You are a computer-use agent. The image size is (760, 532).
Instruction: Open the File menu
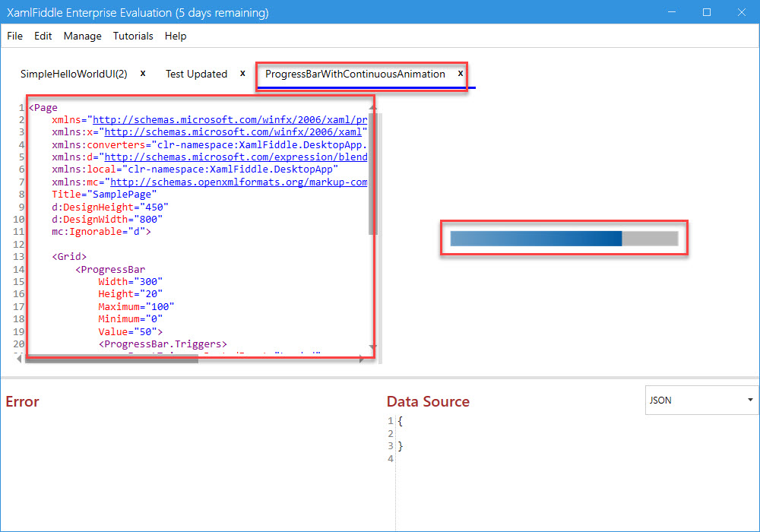(x=14, y=36)
